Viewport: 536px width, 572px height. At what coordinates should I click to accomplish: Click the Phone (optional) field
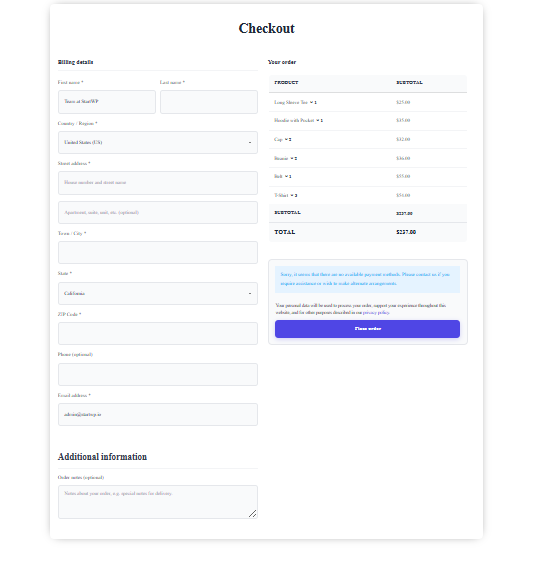pos(158,374)
